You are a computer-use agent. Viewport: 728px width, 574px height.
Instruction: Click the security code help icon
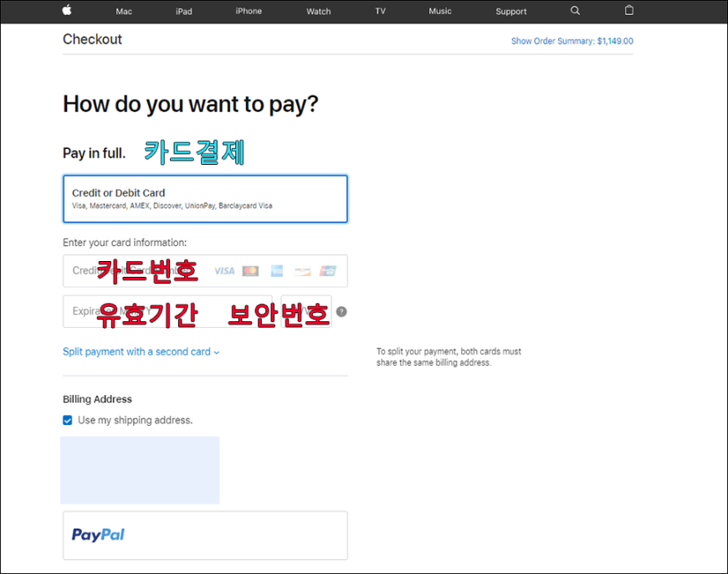coord(341,311)
